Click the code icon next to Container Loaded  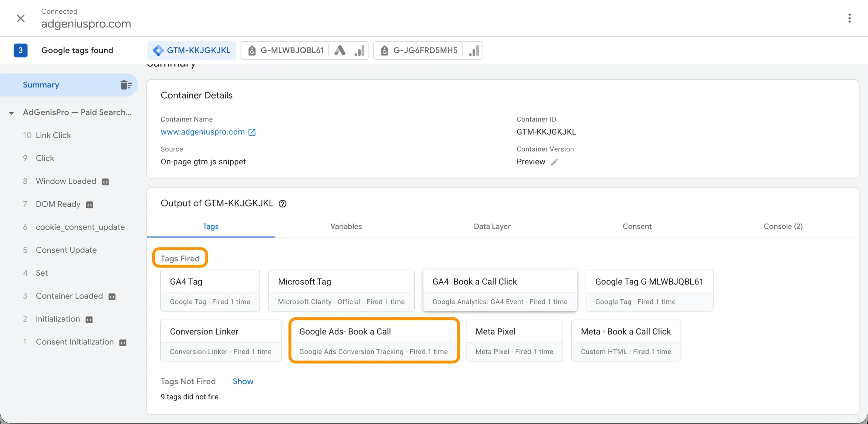click(x=112, y=297)
